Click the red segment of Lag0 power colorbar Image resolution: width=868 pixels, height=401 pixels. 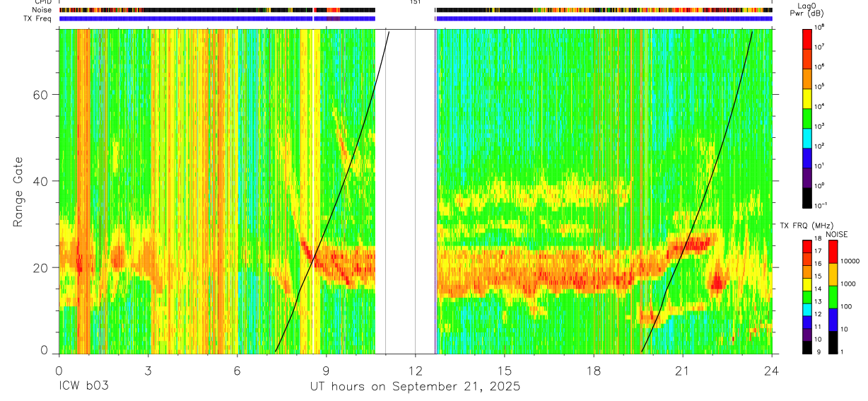pos(807,39)
